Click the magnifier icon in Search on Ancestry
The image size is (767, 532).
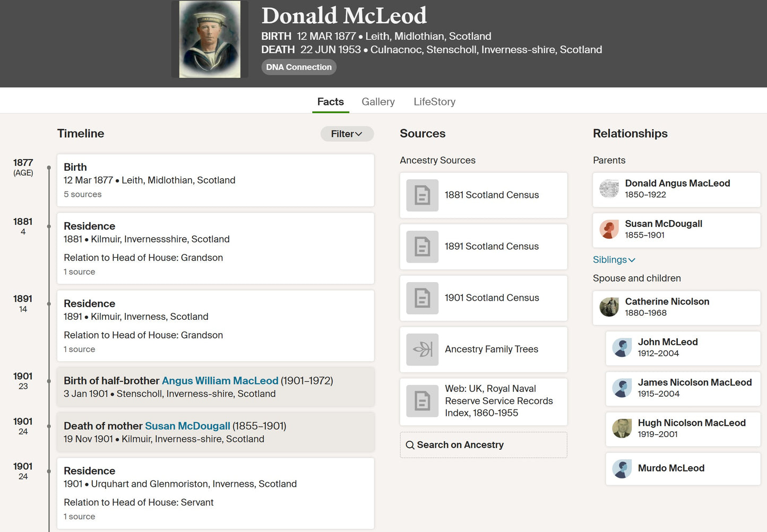click(410, 445)
